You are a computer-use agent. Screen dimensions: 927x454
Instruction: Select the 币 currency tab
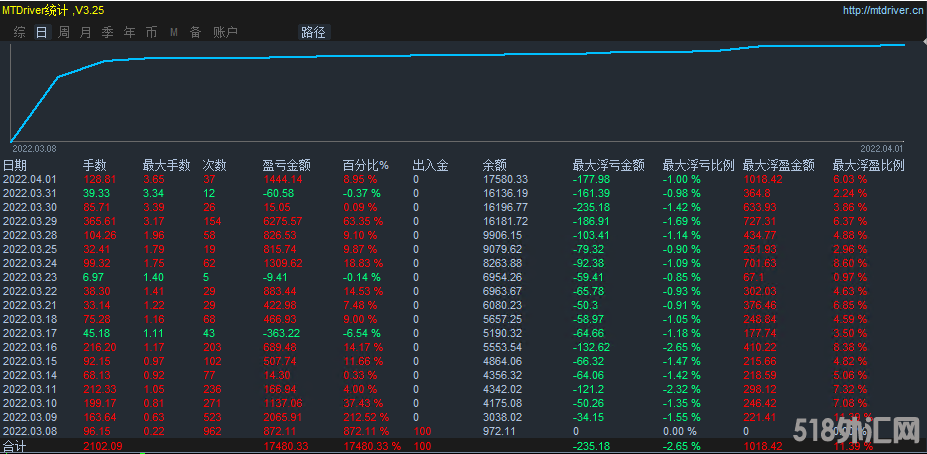[152, 32]
